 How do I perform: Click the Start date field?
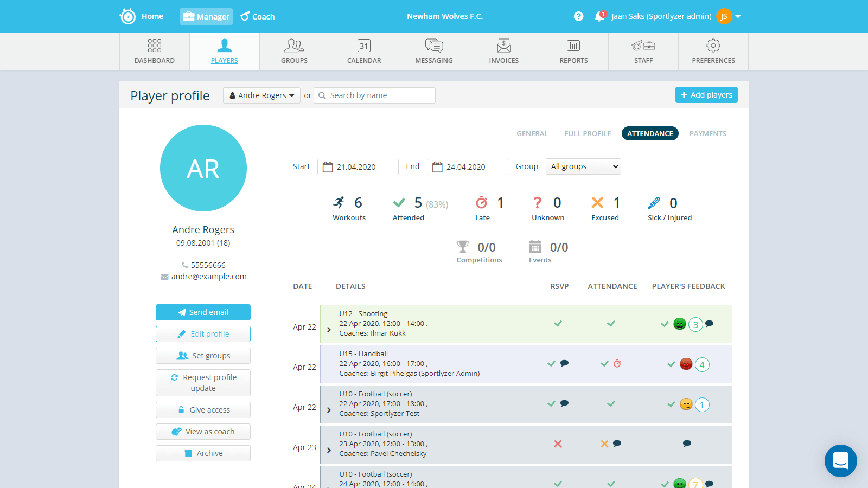click(x=358, y=167)
